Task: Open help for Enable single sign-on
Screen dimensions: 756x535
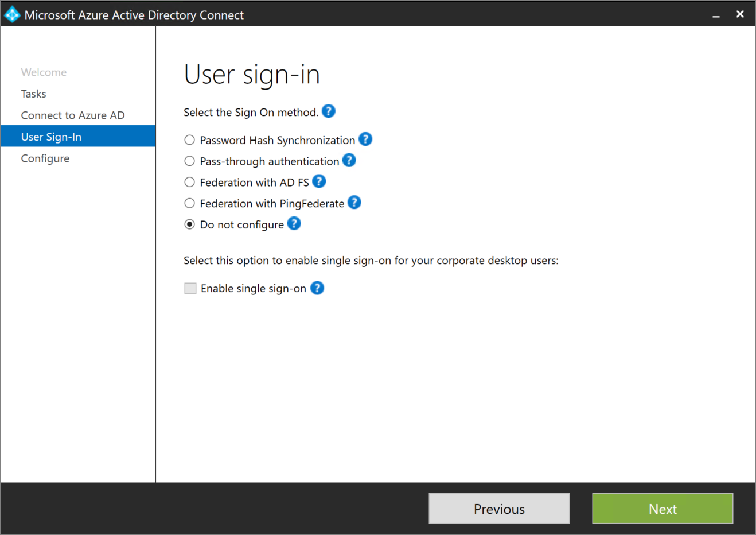Action: pyautogui.click(x=317, y=288)
